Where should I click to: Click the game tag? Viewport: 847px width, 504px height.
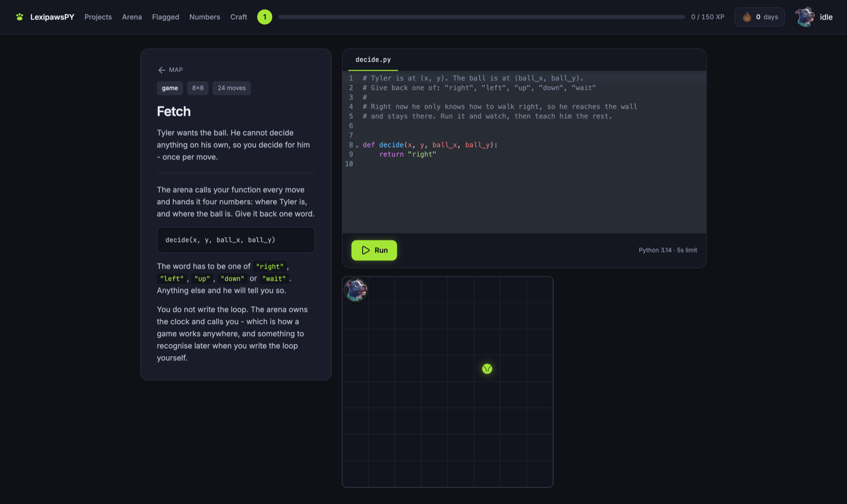(170, 88)
